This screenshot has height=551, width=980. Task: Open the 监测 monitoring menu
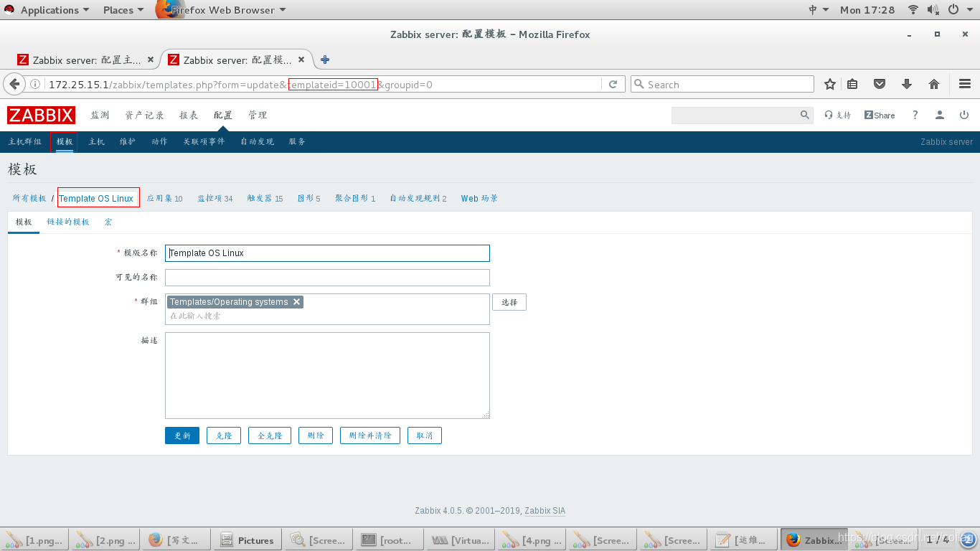[x=100, y=116]
